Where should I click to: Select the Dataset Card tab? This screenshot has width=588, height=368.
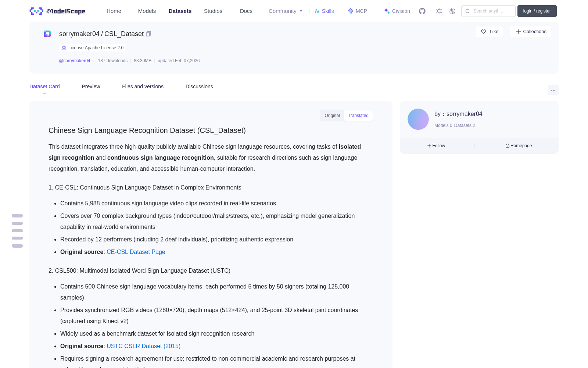[44, 86]
